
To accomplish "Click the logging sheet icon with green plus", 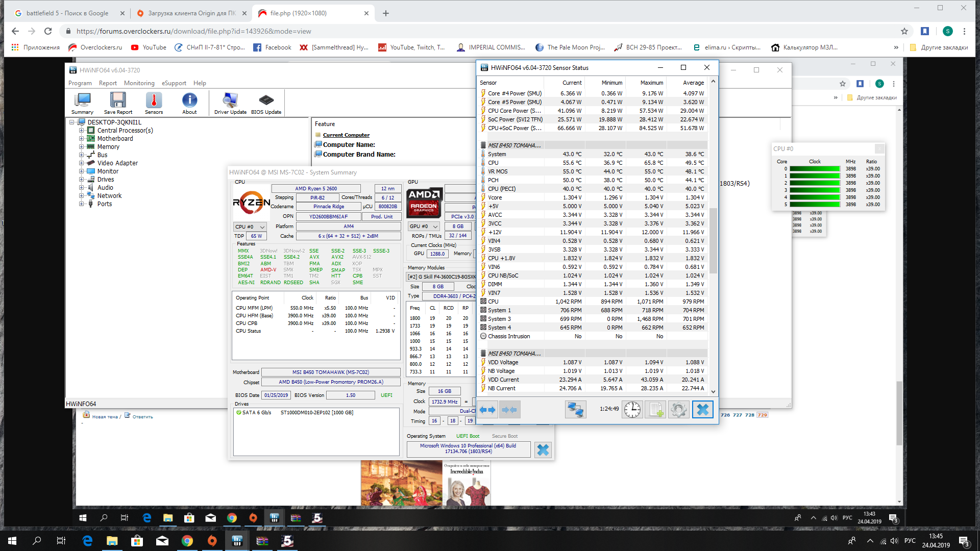I will [x=655, y=409].
